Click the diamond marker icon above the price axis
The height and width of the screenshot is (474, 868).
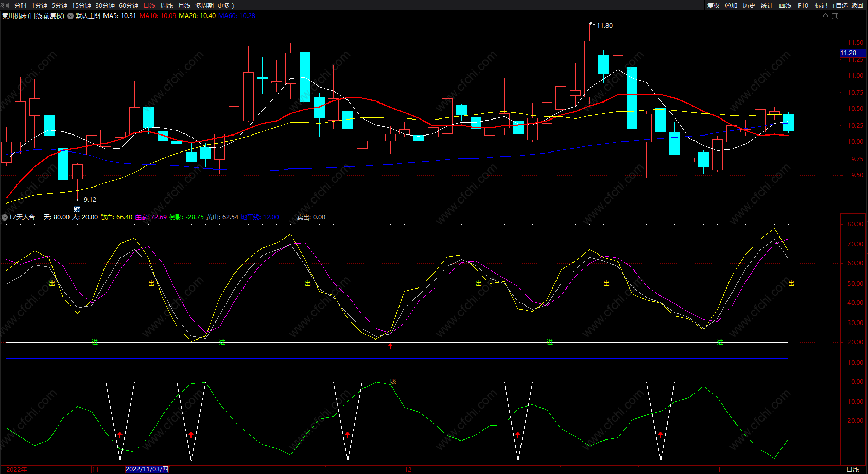(826, 16)
